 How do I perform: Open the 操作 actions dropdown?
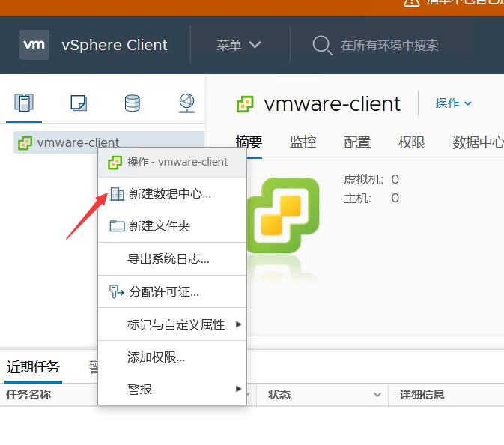(454, 103)
